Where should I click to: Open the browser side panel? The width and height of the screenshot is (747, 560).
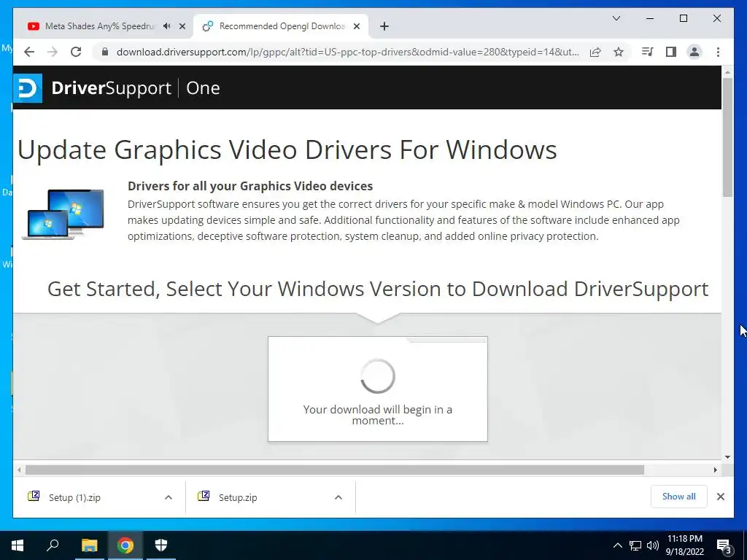point(671,52)
